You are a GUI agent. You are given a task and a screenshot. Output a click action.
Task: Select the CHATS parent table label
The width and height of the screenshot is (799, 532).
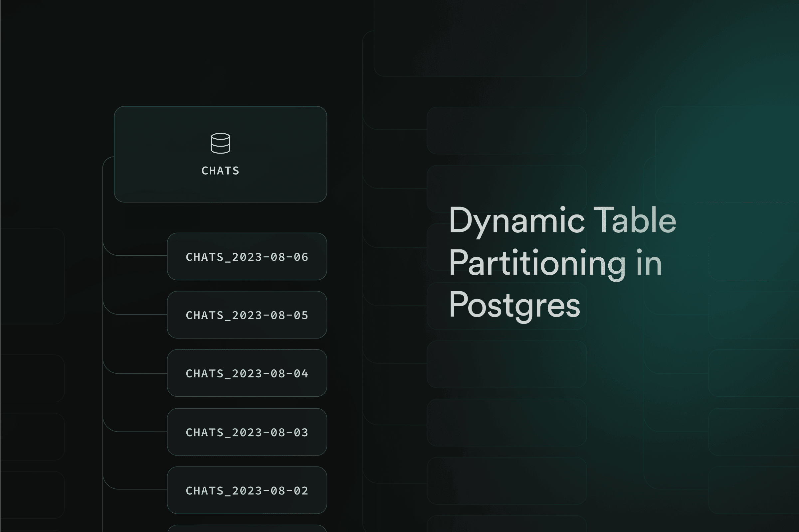click(x=220, y=171)
